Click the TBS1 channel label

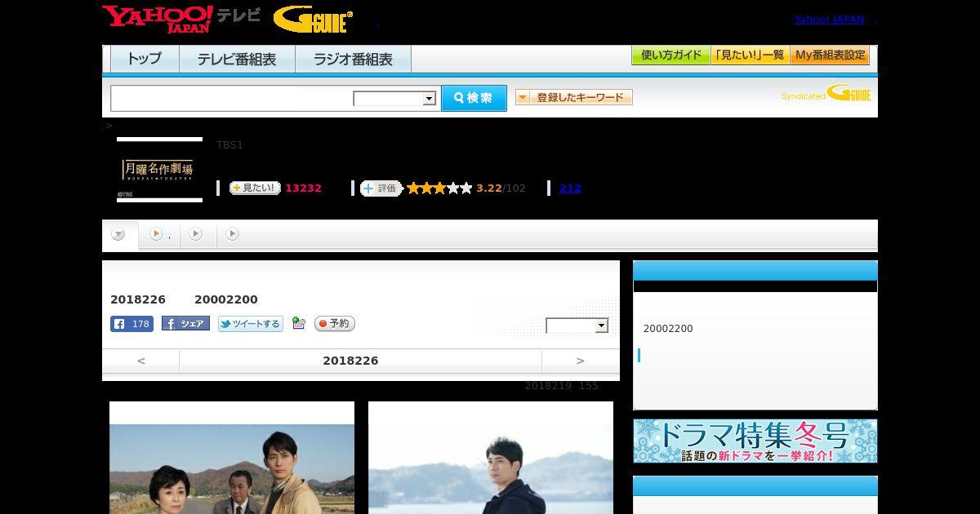(229, 145)
